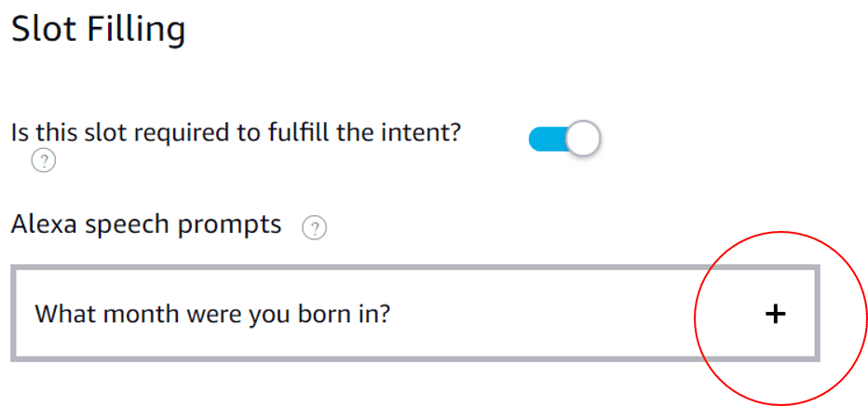Click the circled ? next to speech prompts
The width and height of the screenshot is (868, 406).
pos(316,227)
